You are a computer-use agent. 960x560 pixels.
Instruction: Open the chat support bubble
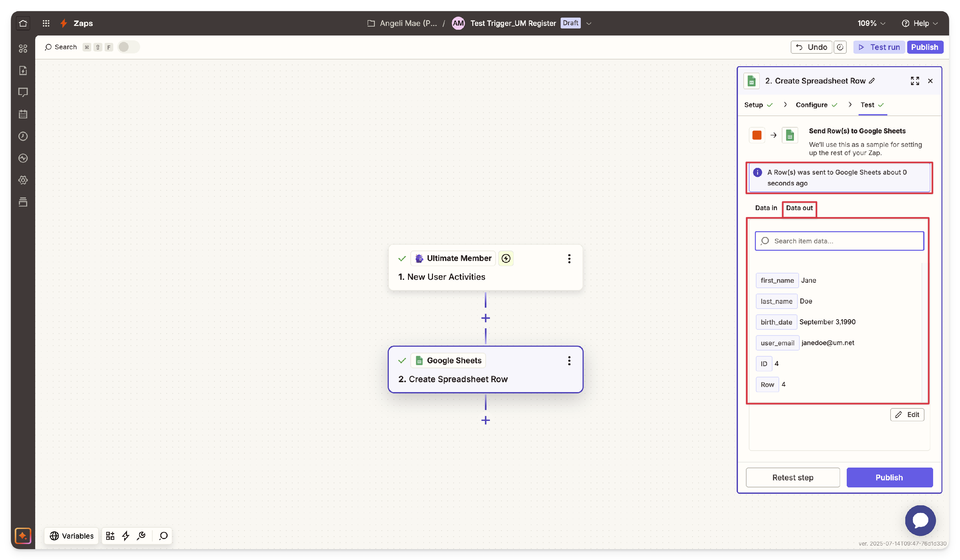[x=920, y=520]
